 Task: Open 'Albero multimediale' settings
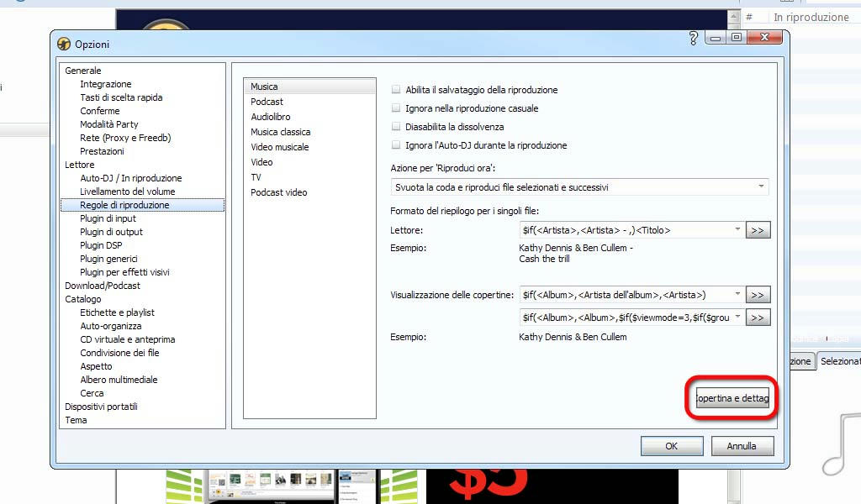tap(119, 380)
